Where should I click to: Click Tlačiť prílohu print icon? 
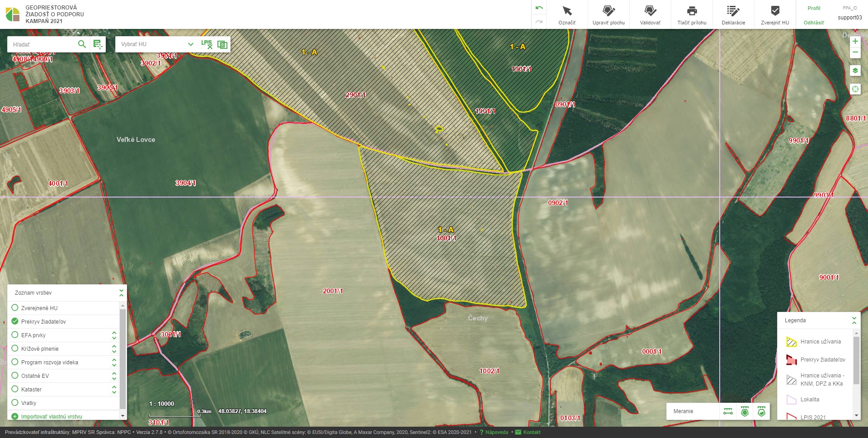692,11
